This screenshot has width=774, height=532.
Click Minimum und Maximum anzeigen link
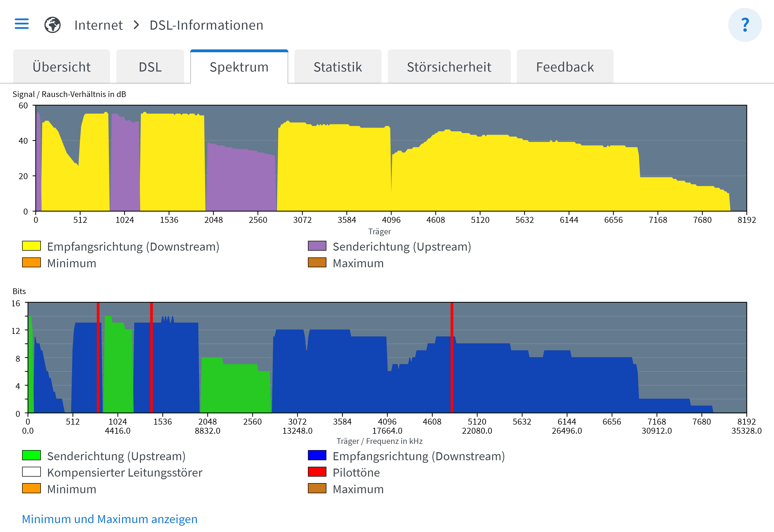click(110, 519)
